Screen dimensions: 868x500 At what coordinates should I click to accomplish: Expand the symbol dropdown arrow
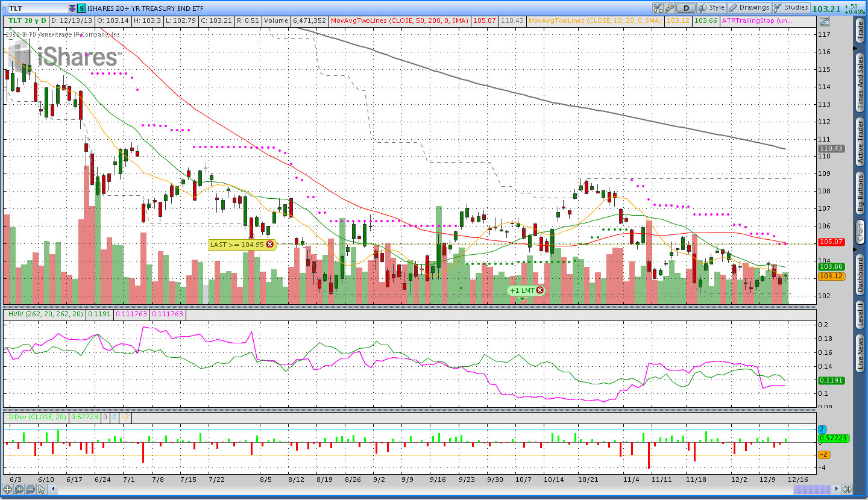click(72, 8)
